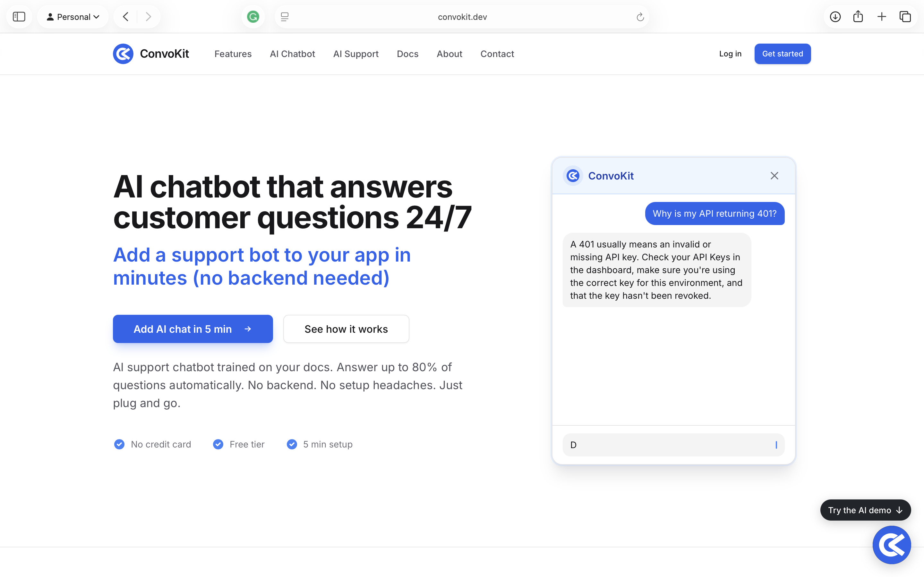Click the Grammarly extension icon
The image size is (924, 577).
click(253, 16)
